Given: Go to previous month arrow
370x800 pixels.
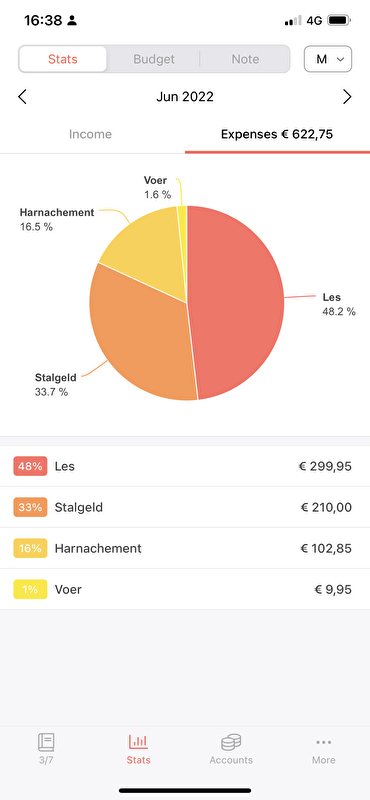Looking at the screenshot, I should (22, 96).
